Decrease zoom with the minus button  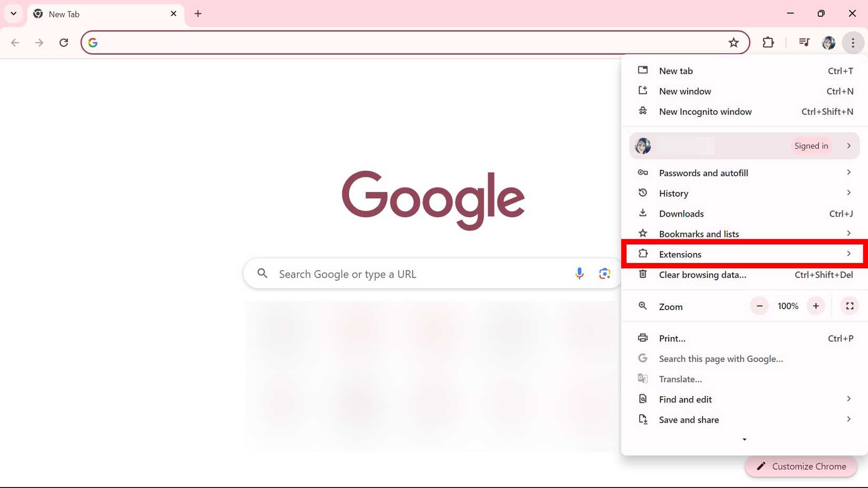tap(759, 306)
